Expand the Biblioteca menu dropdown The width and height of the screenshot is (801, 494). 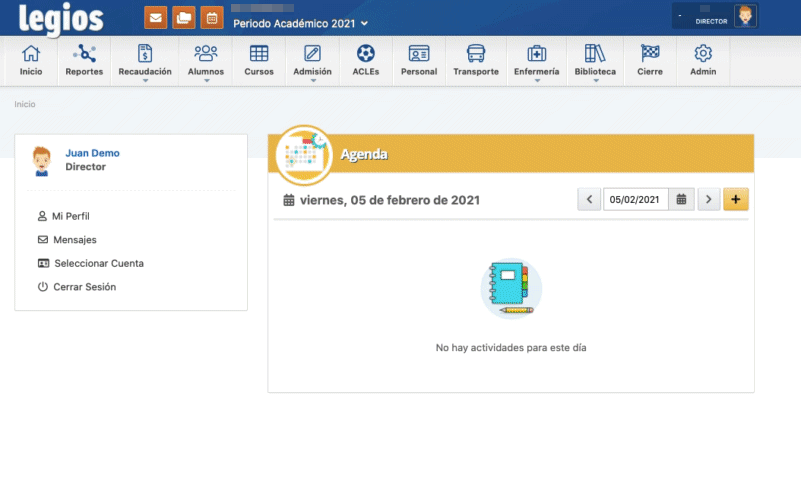[x=595, y=62]
